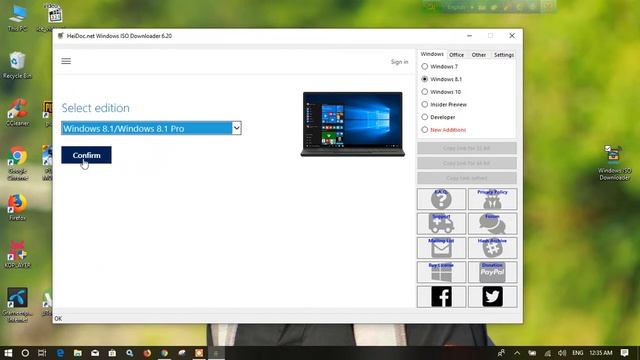Open the Facebook page button
Image resolution: width=640 pixels, height=360 pixels.
(x=441, y=297)
